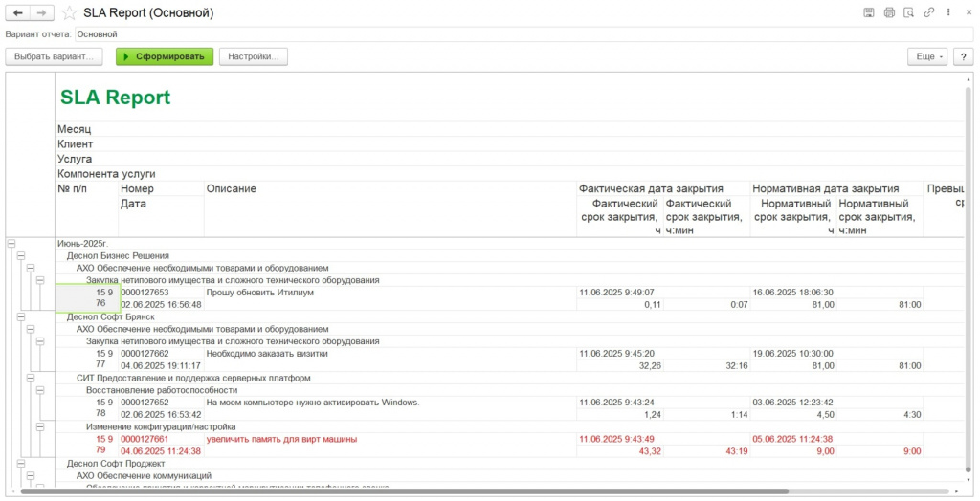Image resolution: width=980 pixels, height=501 pixels.
Task: Click the scroll-up arrow of the report
Action: (969, 78)
